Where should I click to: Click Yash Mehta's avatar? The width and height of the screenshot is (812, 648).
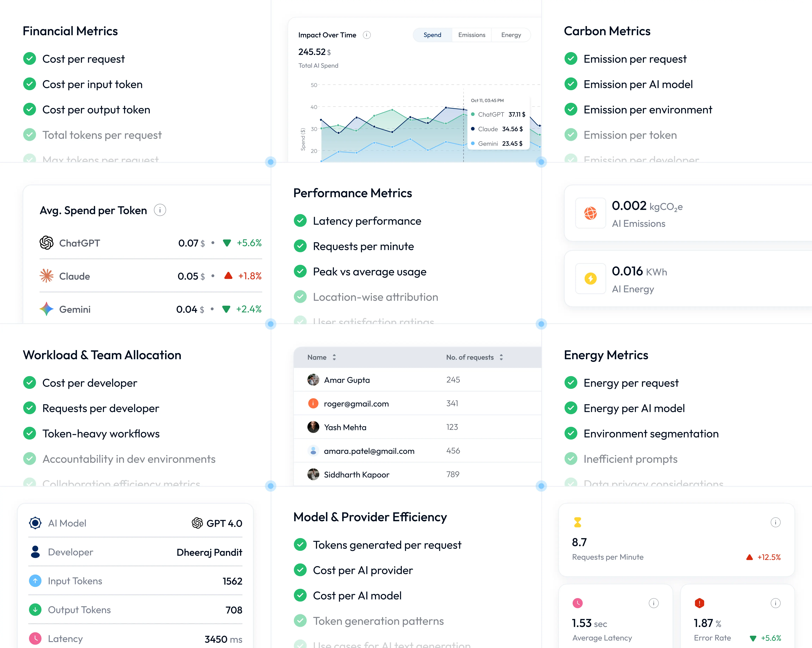pyautogui.click(x=313, y=427)
